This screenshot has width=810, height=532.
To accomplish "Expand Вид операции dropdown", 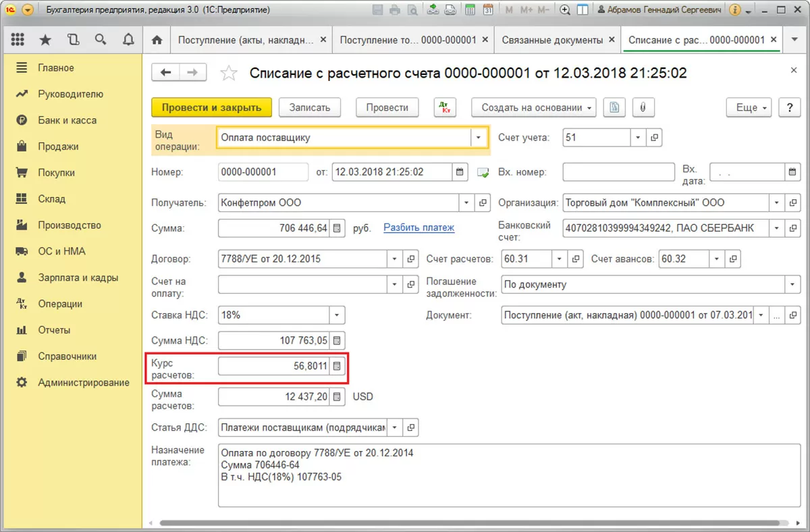I will tap(479, 138).
